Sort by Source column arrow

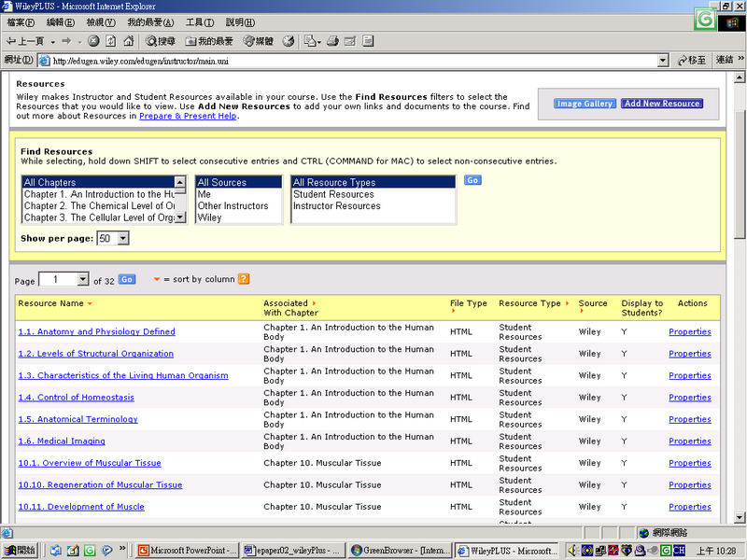[x=582, y=312]
